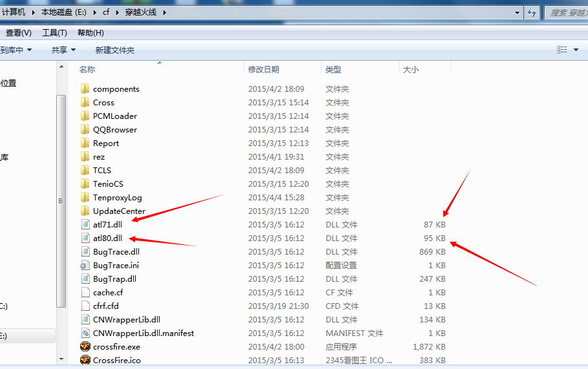Select the CNWrapperLib.dll.manifest file icon

pos(85,333)
